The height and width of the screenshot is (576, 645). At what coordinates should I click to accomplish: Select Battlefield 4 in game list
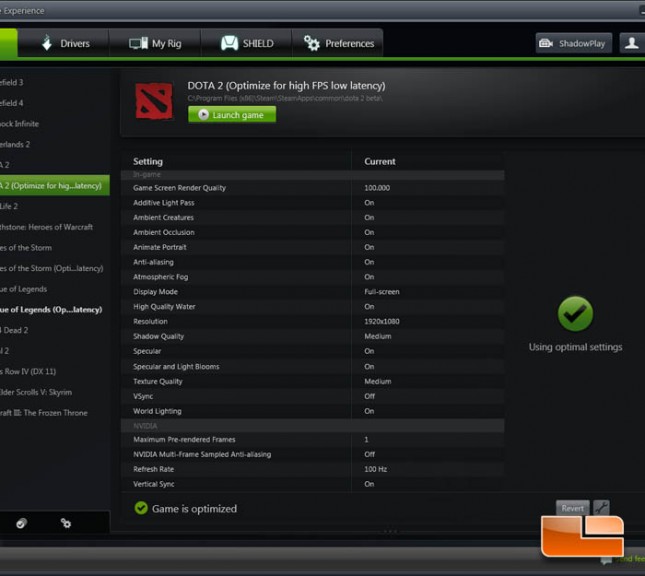(x=55, y=103)
